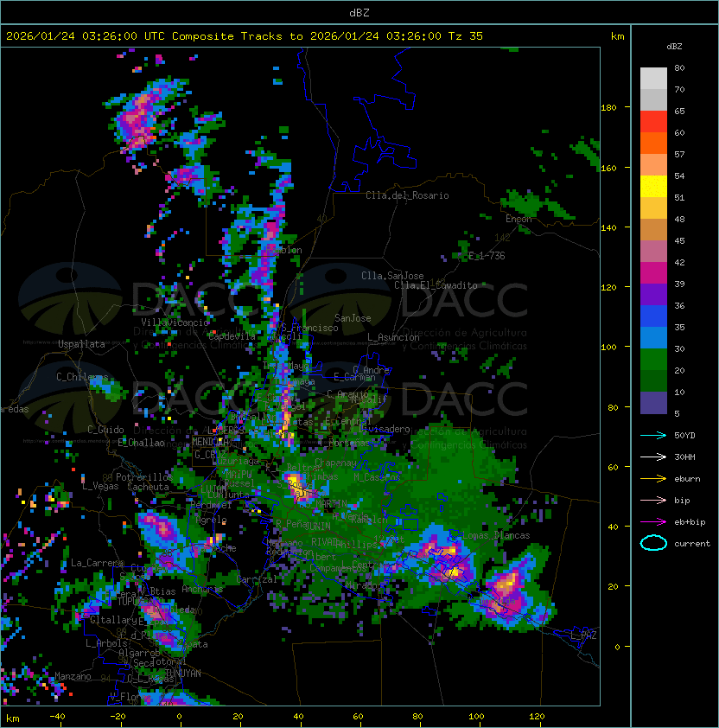Click the 'L_Vegas' map label
The width and height of the screenshot is (719, 728).
(x=100, y=486)
